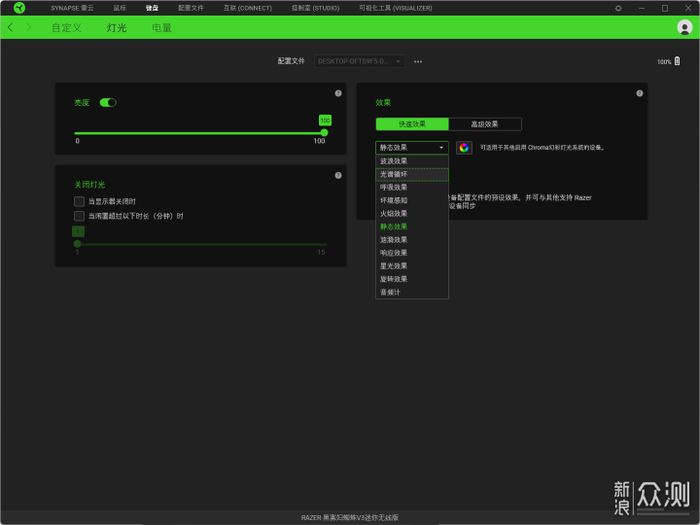Open help icon in 关闭灯光 panel
Viewport: 700px width, 525px height.
(338, 175)
